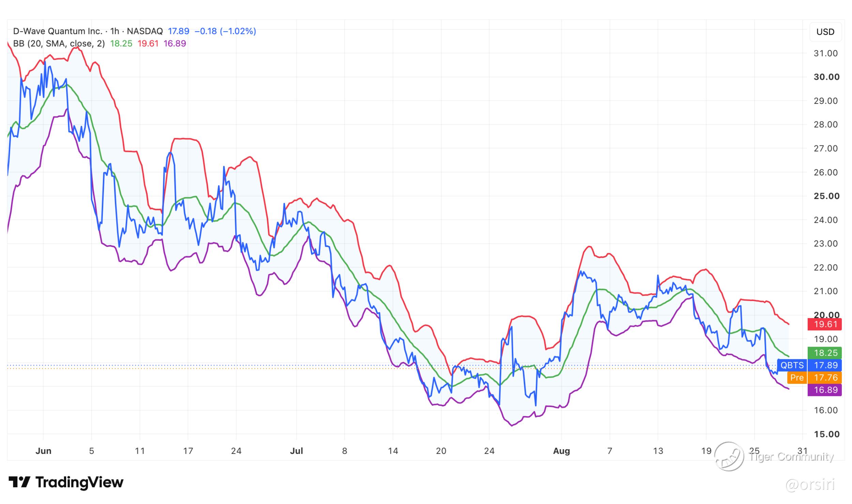
Task: Select the blue 17.89 price tag on the axis
Action: [825, 365]
